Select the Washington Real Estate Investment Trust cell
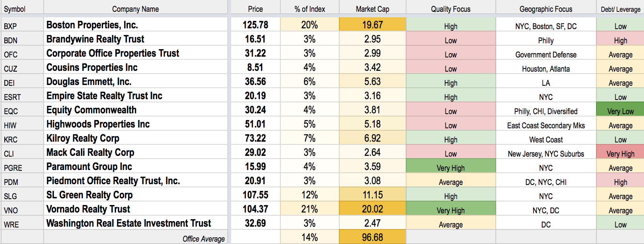Viewport: 644px width, 244px height. [136, 223]
